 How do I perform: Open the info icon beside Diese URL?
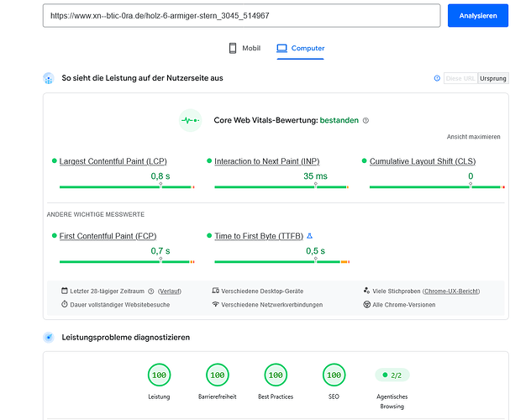pos(437,78)
